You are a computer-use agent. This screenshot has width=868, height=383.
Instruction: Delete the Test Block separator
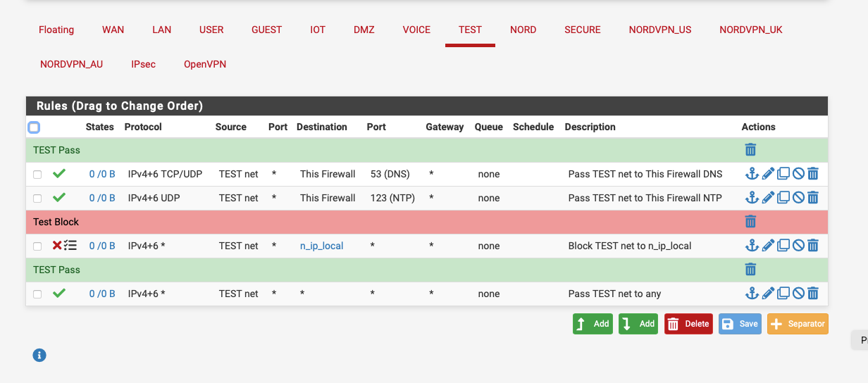point(750,222)
